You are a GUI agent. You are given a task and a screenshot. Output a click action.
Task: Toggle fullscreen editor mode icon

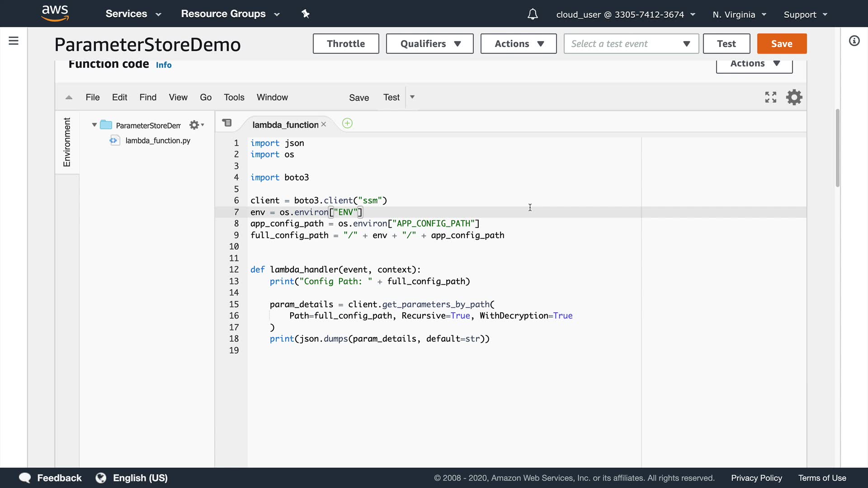click(x=771, y=97)
